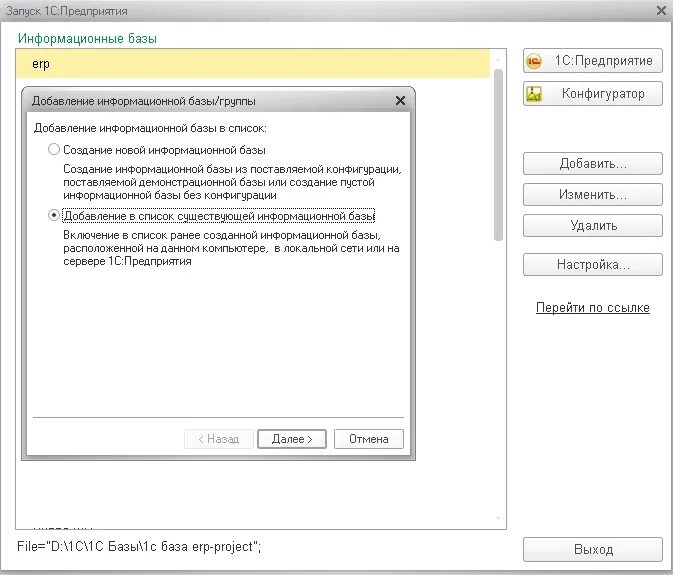Launch 1С:Предприятие mode button

[593, 61]
